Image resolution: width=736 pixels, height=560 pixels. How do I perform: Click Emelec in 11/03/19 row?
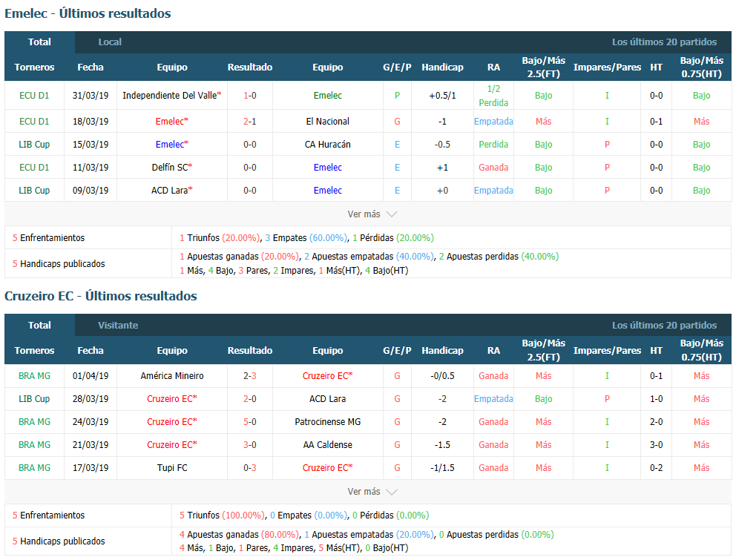(328, 167)
